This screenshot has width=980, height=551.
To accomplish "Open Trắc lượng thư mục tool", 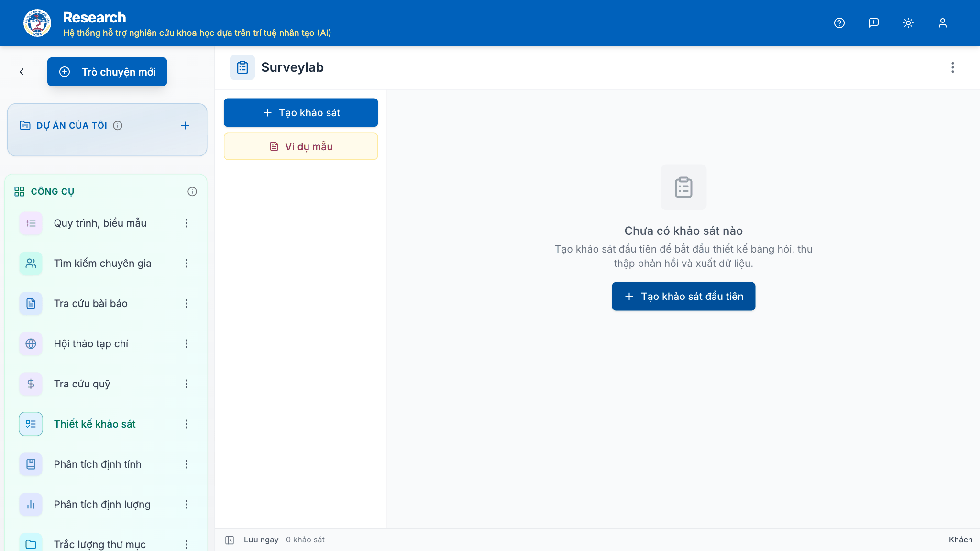I will coord(99,544).
